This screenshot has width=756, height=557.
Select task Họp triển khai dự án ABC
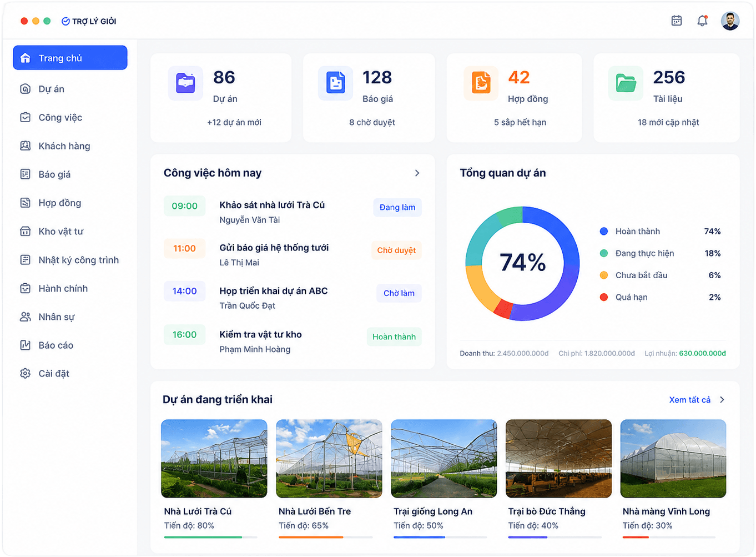(x=274, y=291)
